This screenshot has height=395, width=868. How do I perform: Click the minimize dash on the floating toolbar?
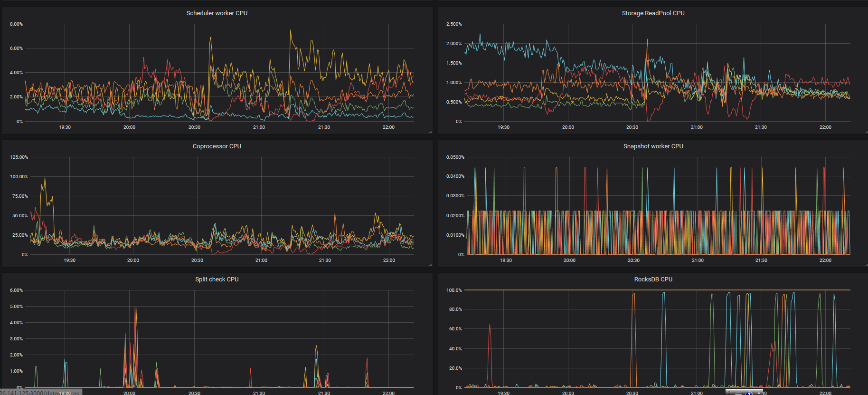tap(759, 393)
